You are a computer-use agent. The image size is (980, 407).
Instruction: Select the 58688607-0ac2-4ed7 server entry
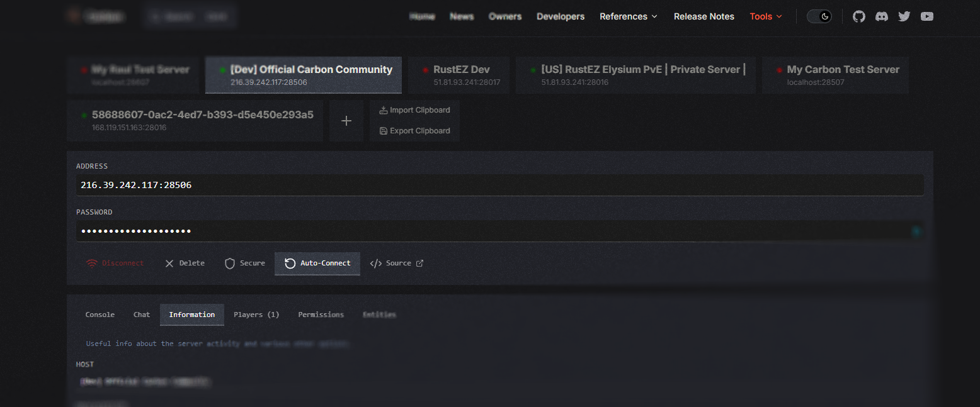click(x=195, y=121)
